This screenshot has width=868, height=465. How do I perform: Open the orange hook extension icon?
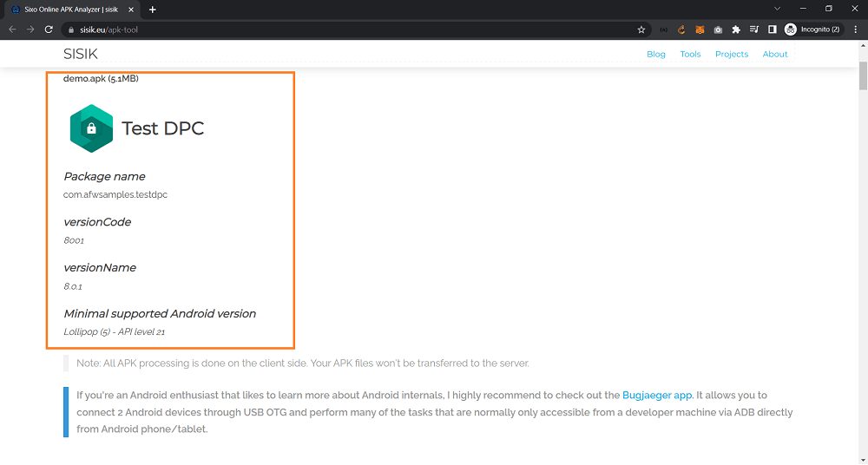coord(681,29)
